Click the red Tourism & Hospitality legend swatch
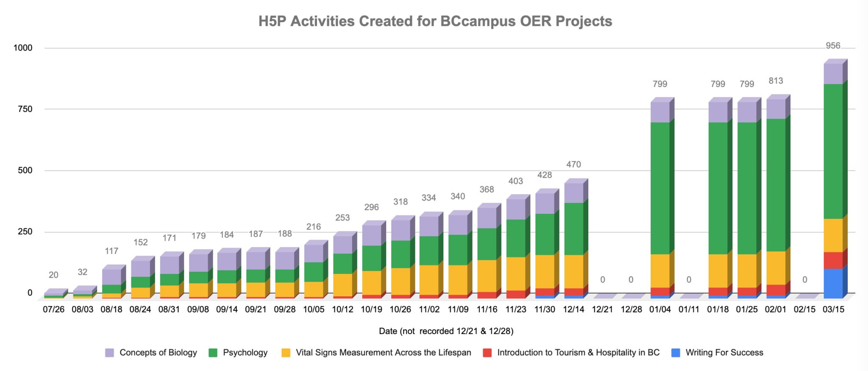The width and height of the screenshot is (868, 371). (x=487, y=353)
